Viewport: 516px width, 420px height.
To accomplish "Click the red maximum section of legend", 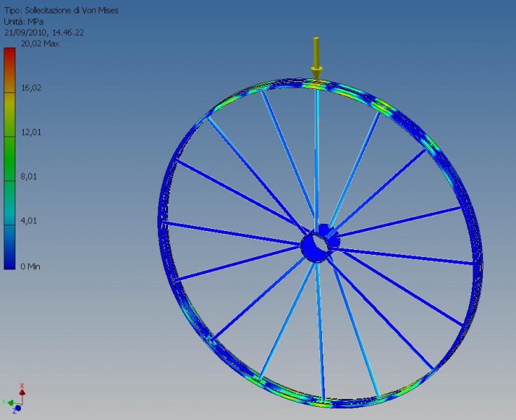I will 10,70.
